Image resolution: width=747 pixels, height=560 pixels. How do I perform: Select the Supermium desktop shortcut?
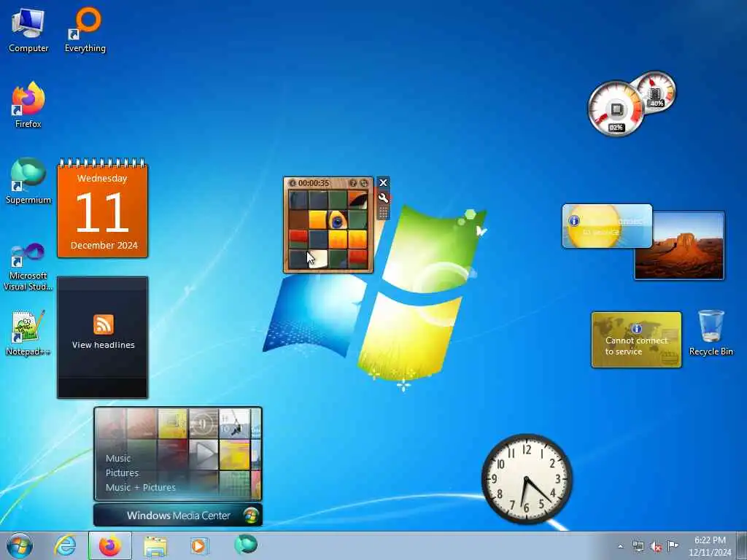click(28, 181)
